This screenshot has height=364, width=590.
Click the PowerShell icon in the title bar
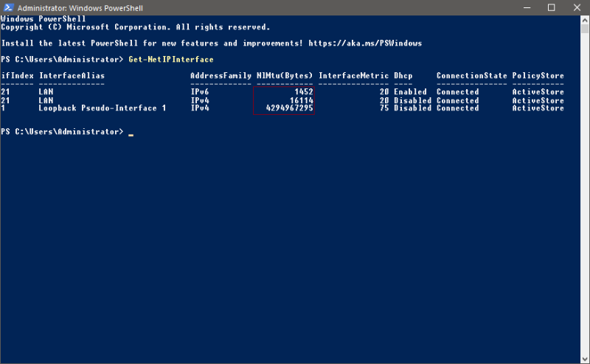click(8, 7)
